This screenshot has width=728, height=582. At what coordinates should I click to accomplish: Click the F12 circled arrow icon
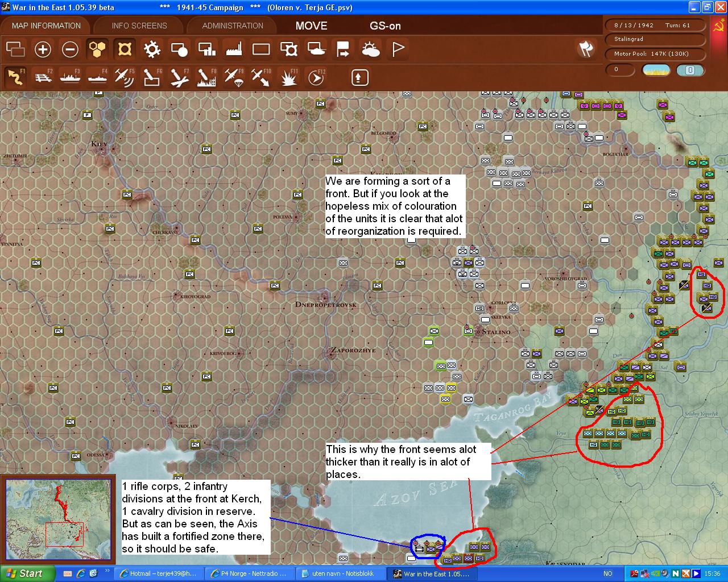click(x=316, y=77)
